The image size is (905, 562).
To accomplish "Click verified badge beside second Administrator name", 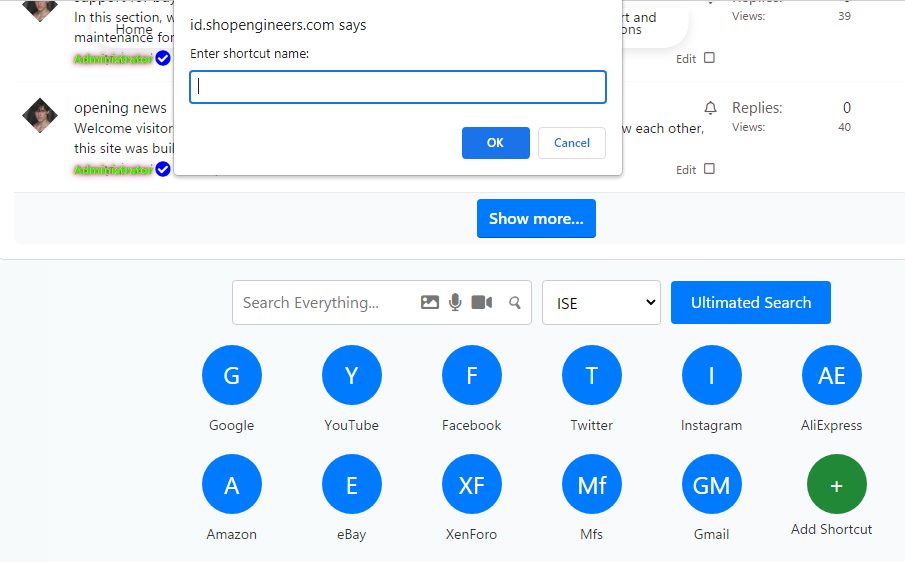I will click(163, 169).
